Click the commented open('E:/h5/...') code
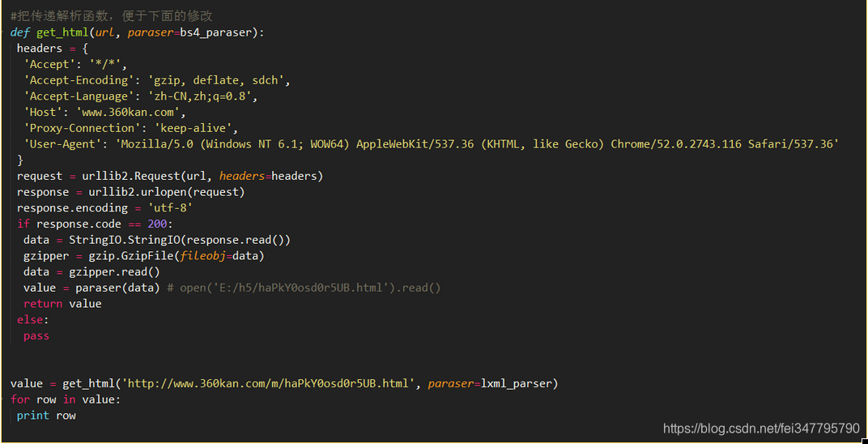868x444 pixels. (x=310, y=288)
